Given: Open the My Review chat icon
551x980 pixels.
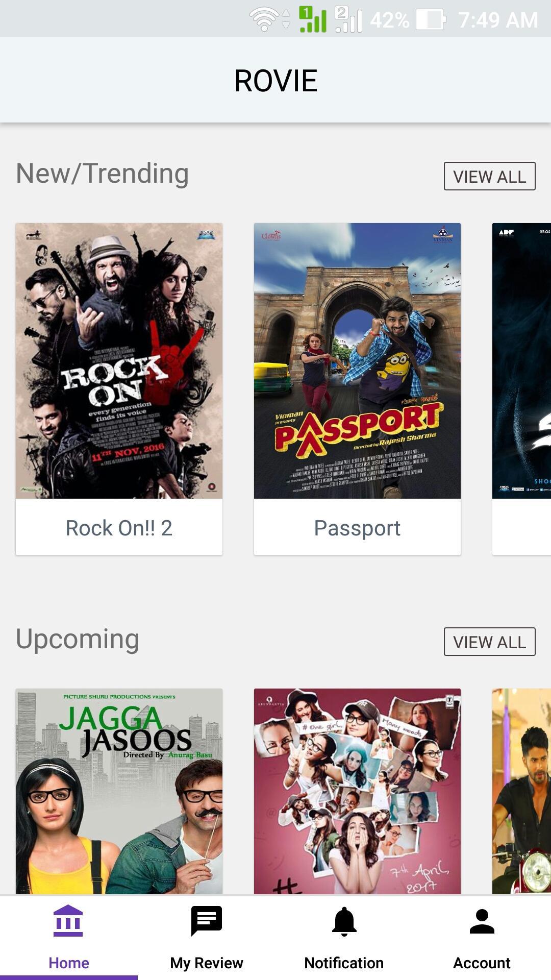Looking at the screenshot, I should tap(207, 921).
